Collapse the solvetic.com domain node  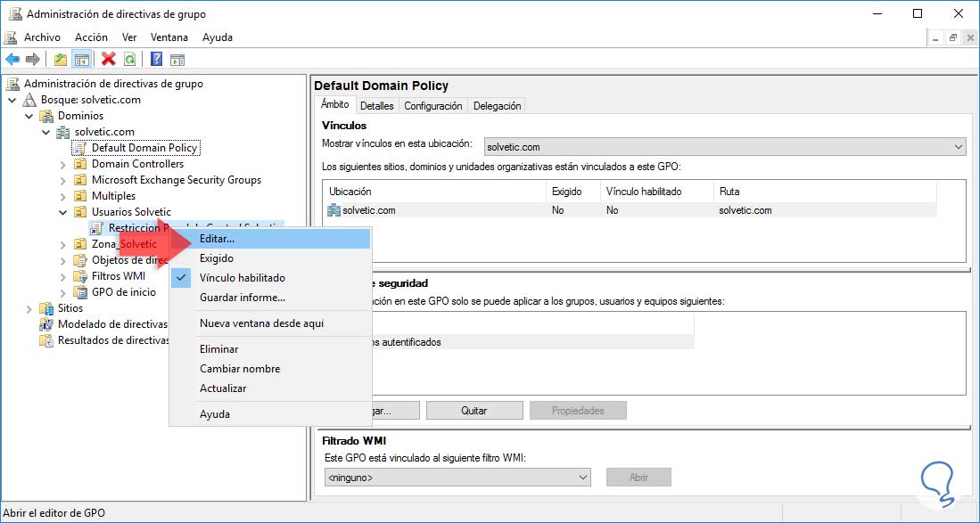click(x=46, y=133)
